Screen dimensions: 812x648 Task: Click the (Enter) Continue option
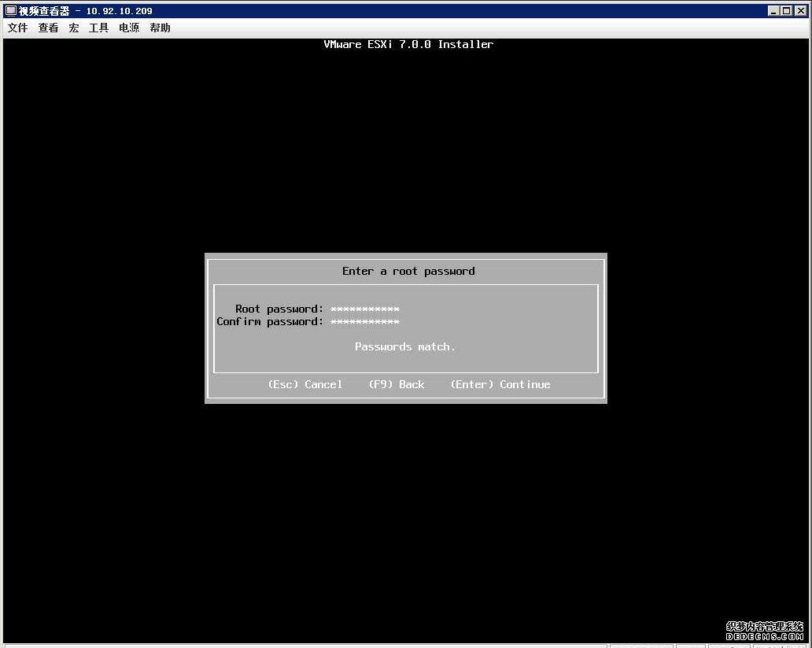point(500,384)
